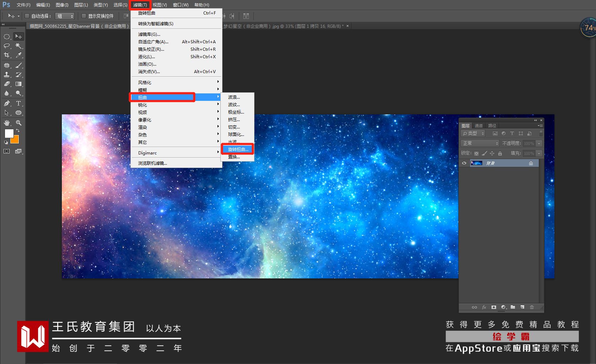Enable Show Transform Controls checkbox

(x=84, y=16)
